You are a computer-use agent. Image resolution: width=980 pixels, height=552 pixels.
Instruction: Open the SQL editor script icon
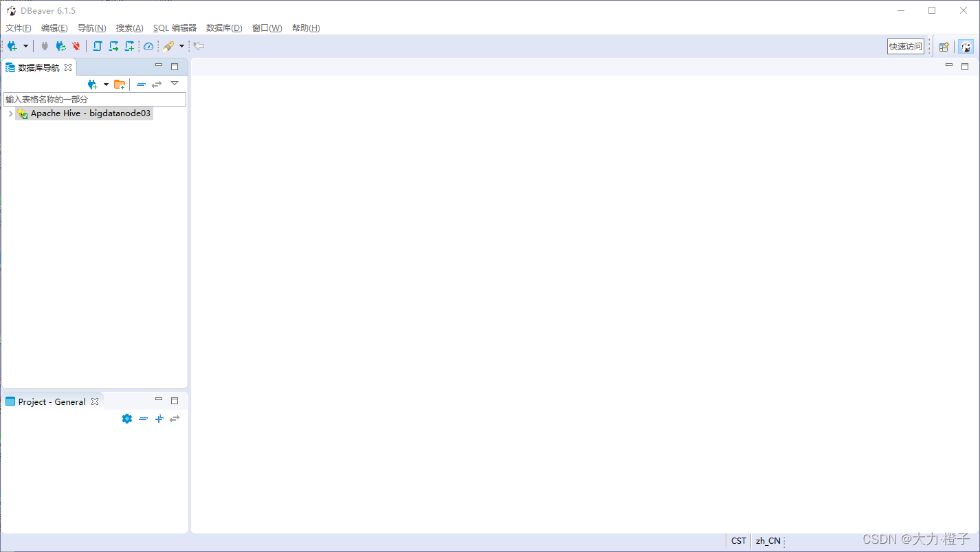click(98, 46)
